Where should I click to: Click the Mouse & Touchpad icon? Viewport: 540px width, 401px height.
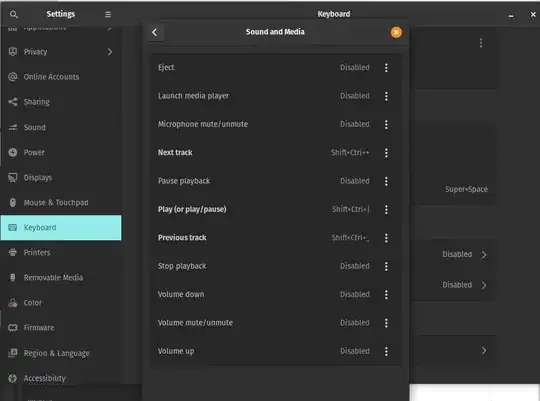pyautogui.click(x=13, y=203)
